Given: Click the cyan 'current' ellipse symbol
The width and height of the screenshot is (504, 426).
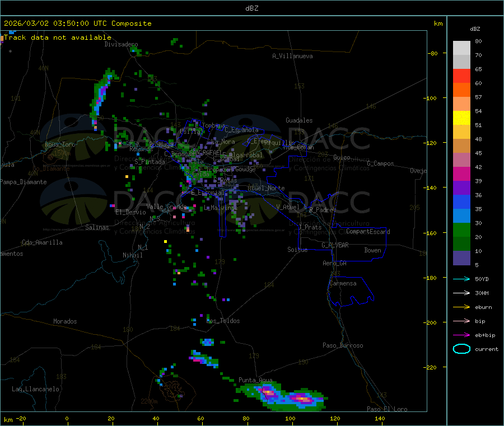Looking at the screenshot, I should [x=461, y=349].
